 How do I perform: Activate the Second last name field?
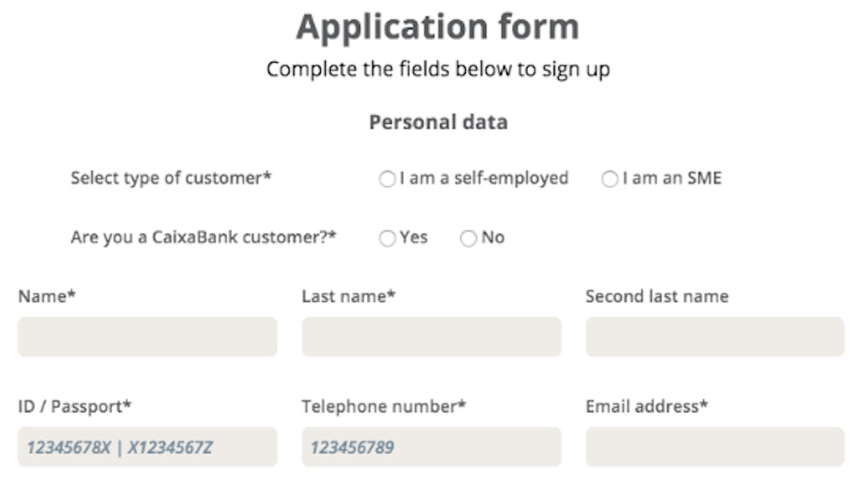tap(715, 337)
